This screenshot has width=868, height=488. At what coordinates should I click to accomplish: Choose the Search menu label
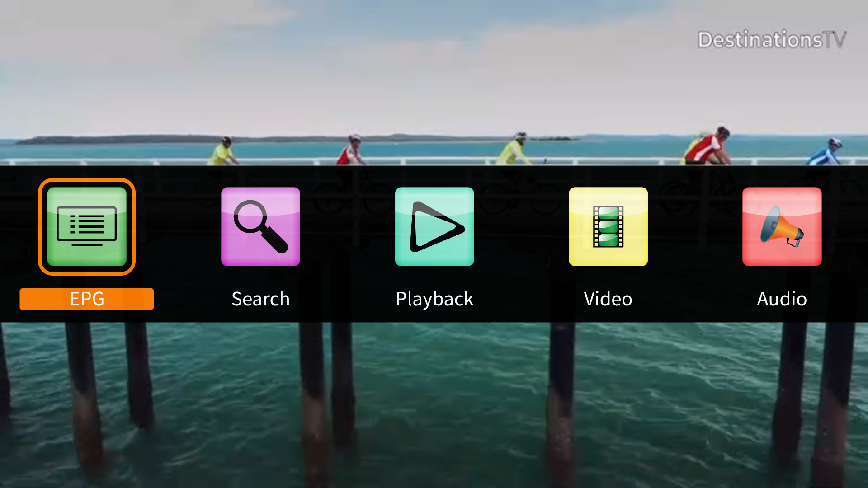point(260,299)
